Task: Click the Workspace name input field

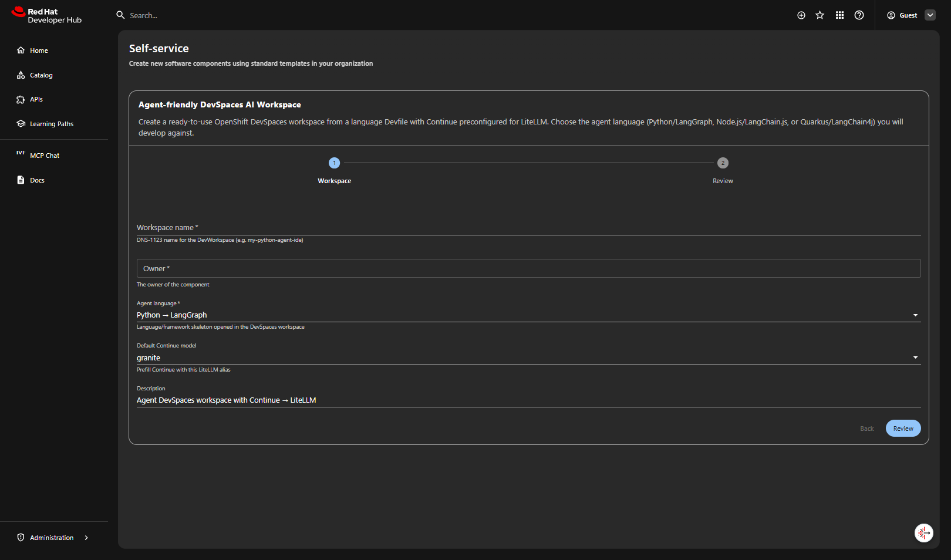Action: tap(528, 227)
